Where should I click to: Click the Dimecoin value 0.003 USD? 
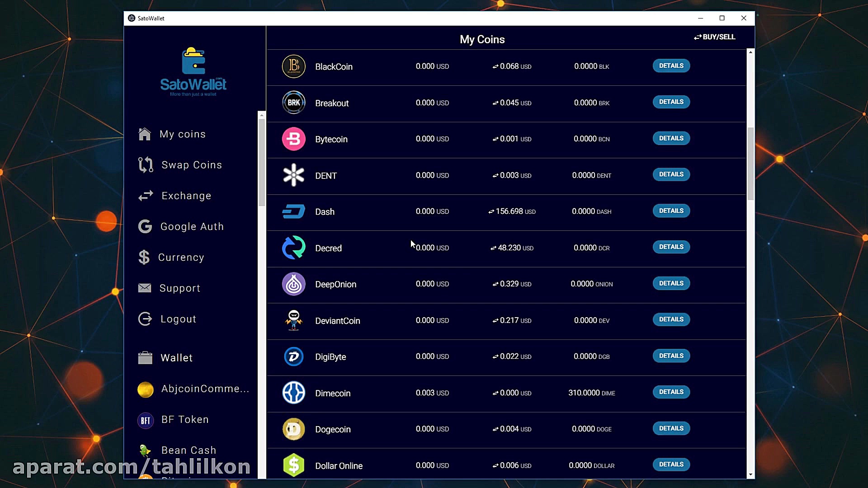pos(432,393)
